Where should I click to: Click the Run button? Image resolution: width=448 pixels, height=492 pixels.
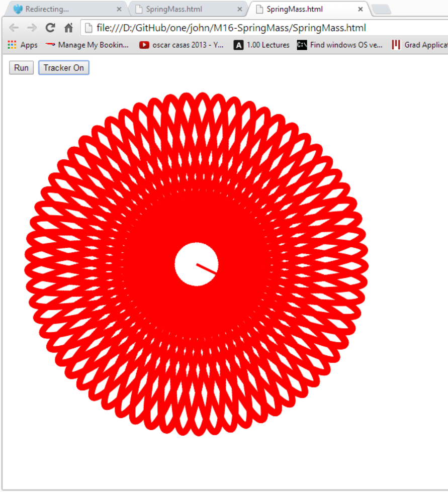(21, 68)
